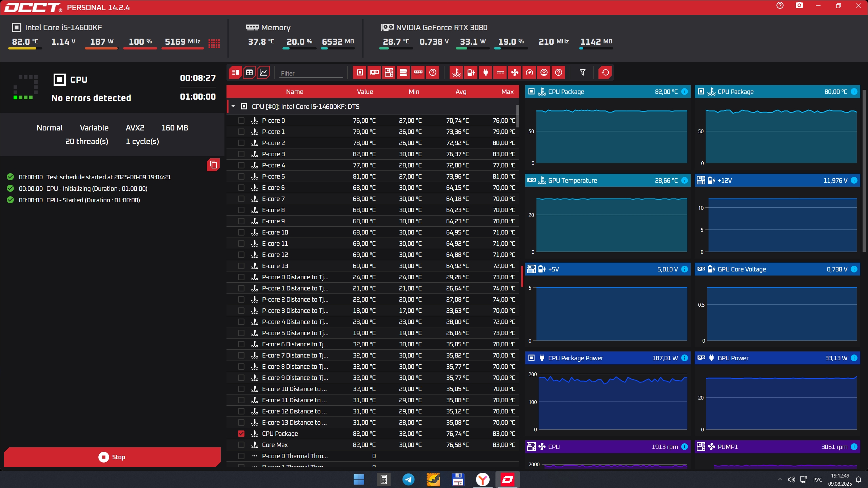Click the sensor Filter text field

pyautogui.click(x=311, y=73)
